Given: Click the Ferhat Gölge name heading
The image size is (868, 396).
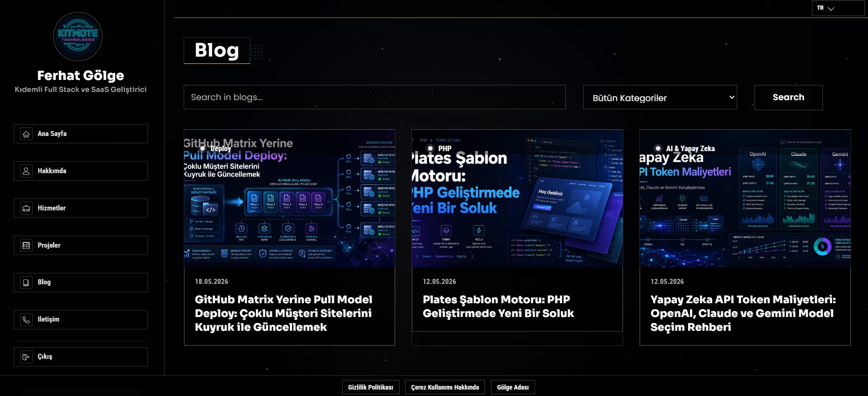Looking at the screenshot, I should (81, 75).
